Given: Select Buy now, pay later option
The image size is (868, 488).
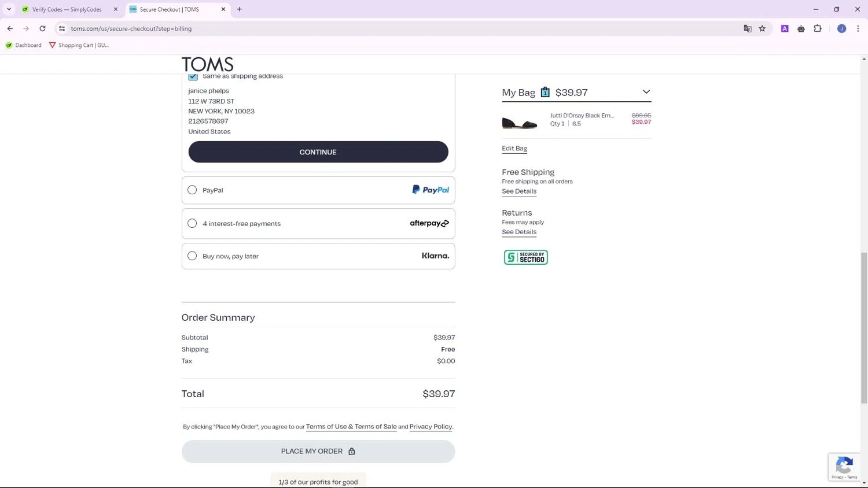Looking at the screenshot, I should pos(192,256).
